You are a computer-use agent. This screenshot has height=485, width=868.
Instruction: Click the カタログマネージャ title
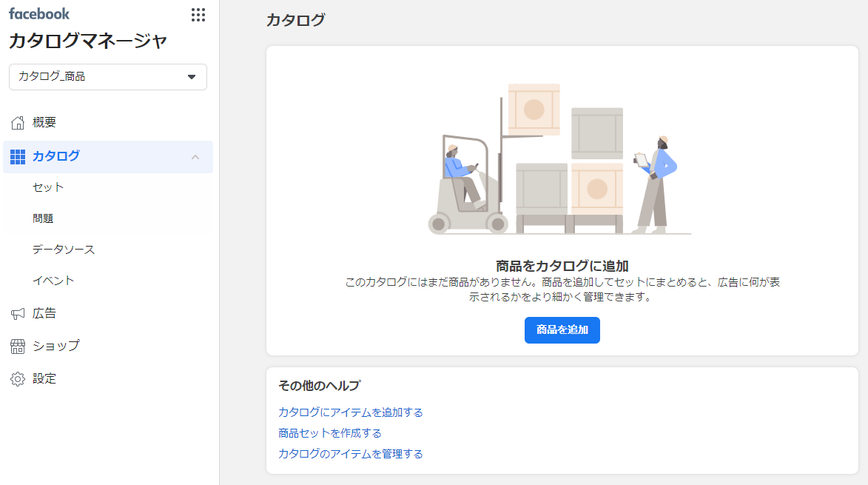(x=88, y=41)
